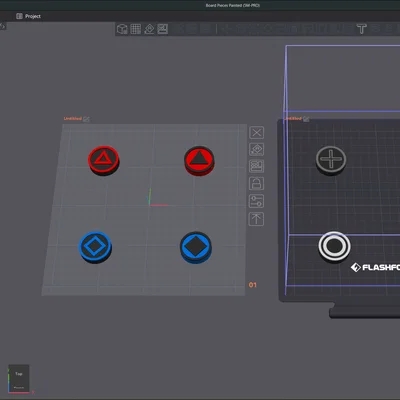Select the blue filled diamond token

[196, 247]
